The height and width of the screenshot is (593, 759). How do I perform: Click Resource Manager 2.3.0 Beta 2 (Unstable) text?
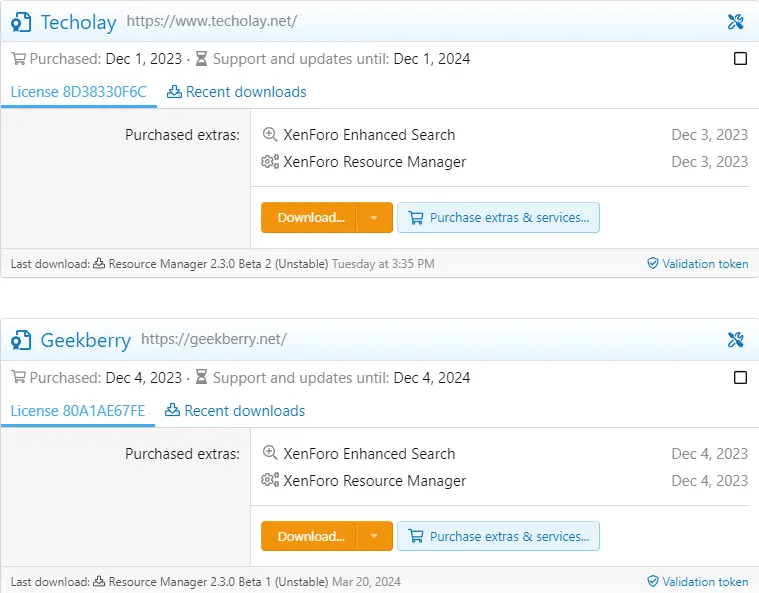click(x=218, y=264)
